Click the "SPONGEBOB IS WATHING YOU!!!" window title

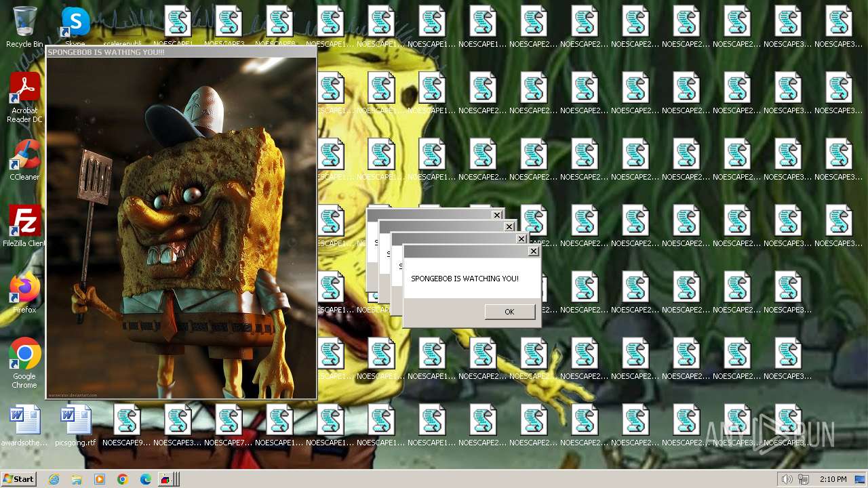coord(106,52)
